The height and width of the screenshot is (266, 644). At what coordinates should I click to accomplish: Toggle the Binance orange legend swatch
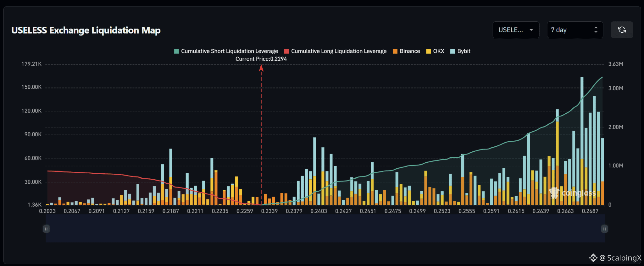395,51
